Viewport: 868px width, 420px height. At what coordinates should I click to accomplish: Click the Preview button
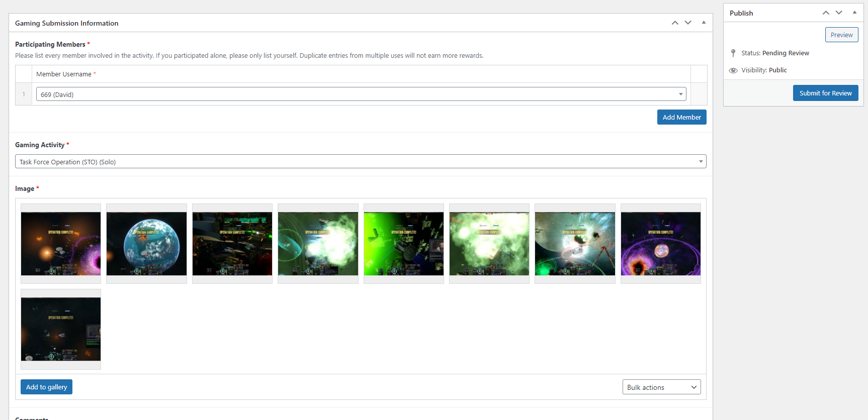[x=841, y=35]
